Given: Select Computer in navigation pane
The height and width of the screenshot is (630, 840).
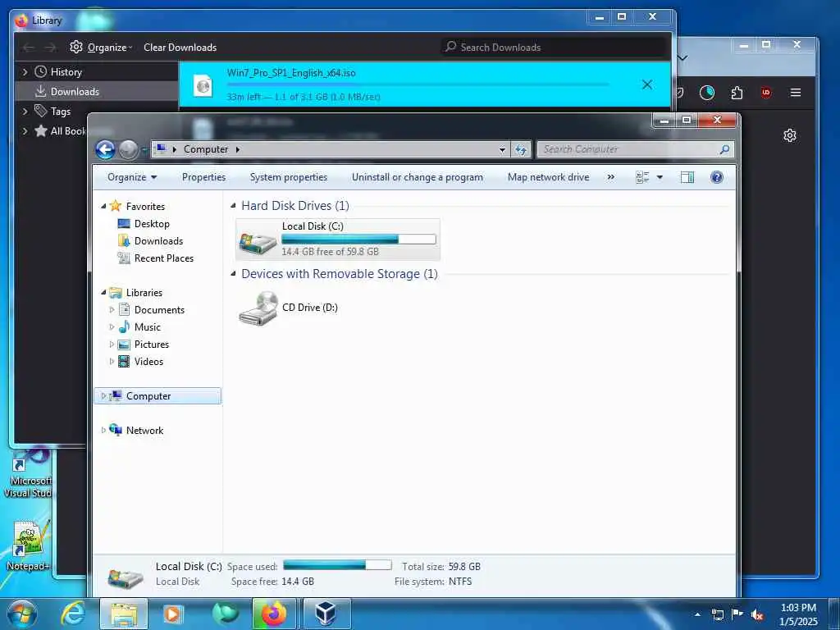Looking at the screenshot, I should [157, 396].
